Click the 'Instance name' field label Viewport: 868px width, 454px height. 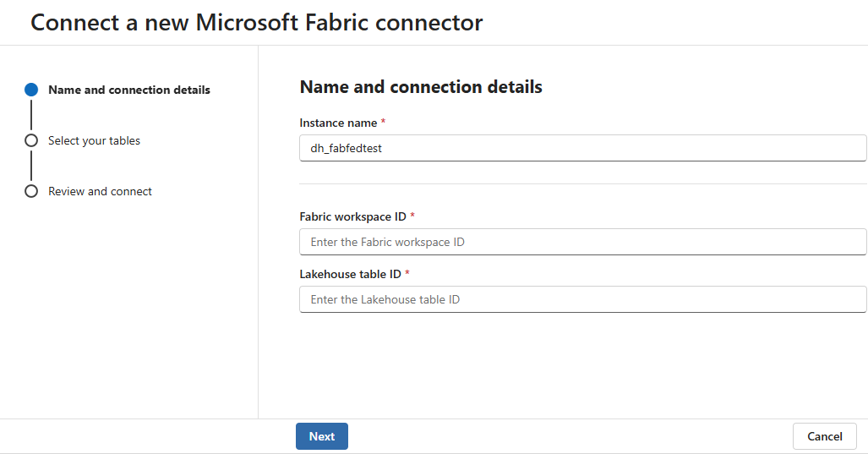tap(338, 123)
